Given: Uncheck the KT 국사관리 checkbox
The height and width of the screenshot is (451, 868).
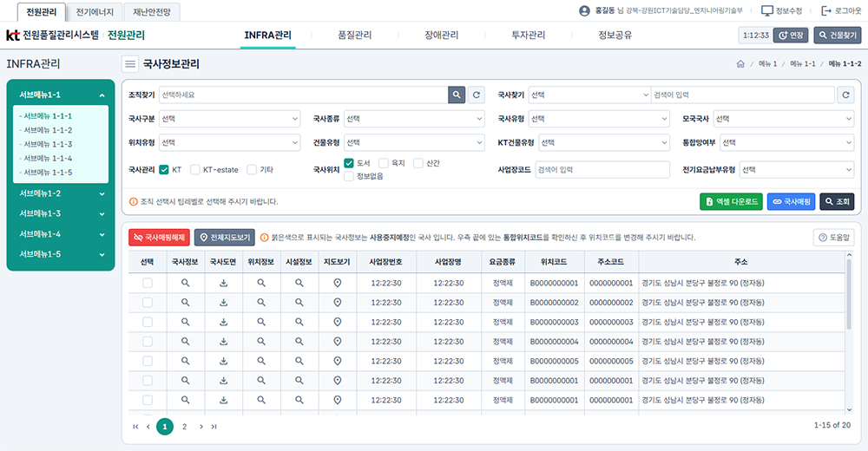Looking at the screenshot, I should coord(164,170).
